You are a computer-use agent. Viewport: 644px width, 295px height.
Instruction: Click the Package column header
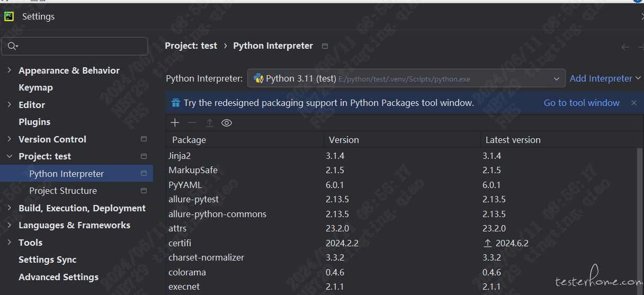click(245, 140)
